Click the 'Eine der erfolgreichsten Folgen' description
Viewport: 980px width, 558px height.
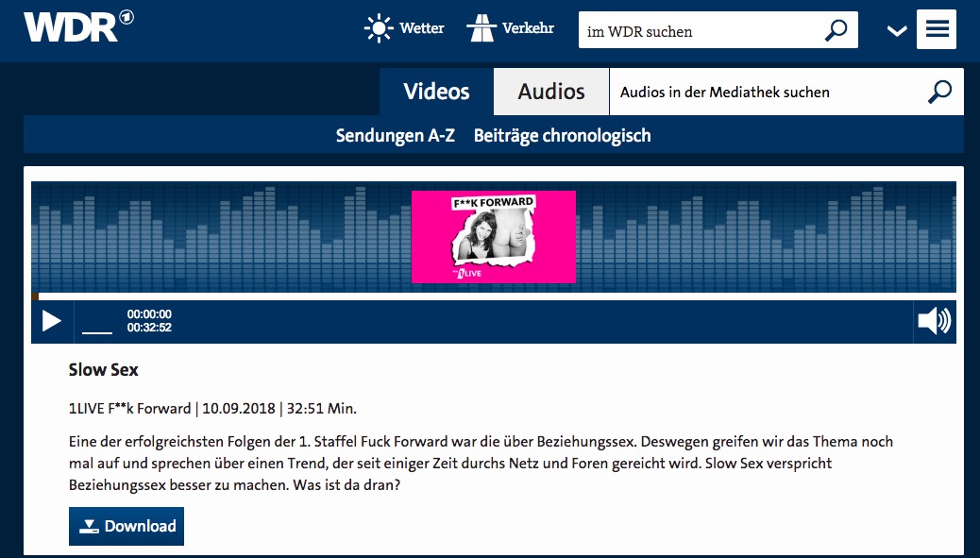tap(481, 463)
